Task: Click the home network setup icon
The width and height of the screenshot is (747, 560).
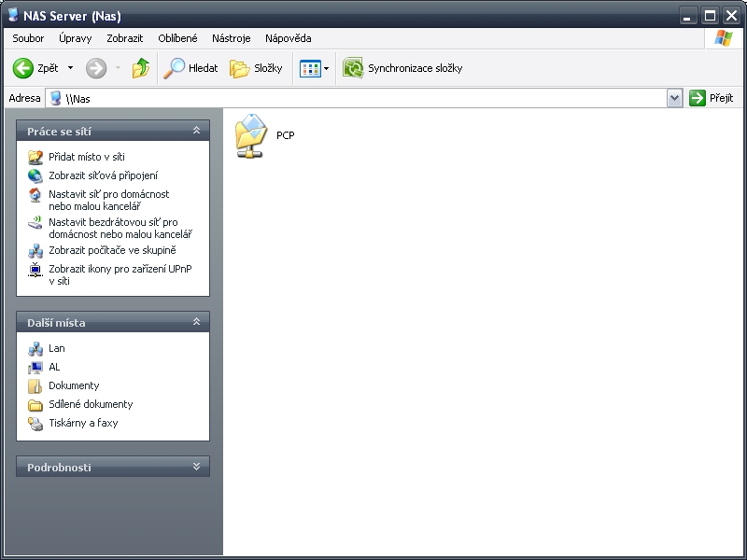Action: 35,195
